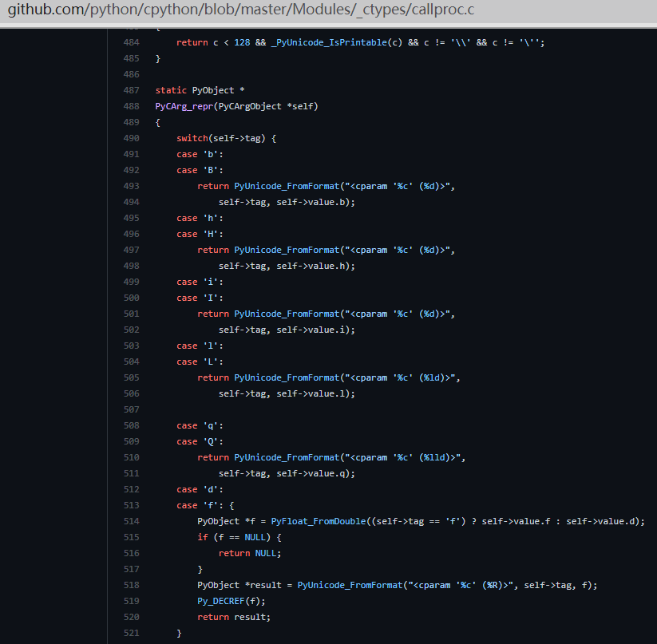Click 'return result;' on line 520
The width and height of the screenshot is (657, 644).
[x=234, y=617]
